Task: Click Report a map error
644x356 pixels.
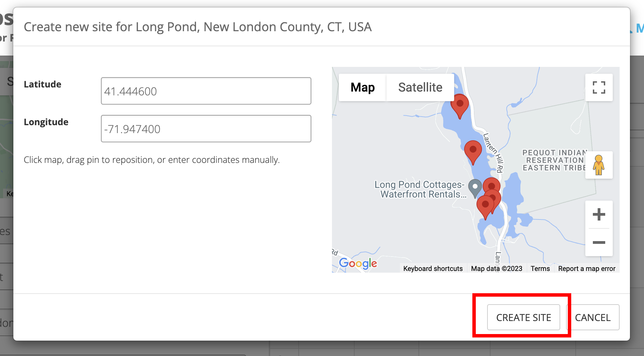Action: point(587,269)
